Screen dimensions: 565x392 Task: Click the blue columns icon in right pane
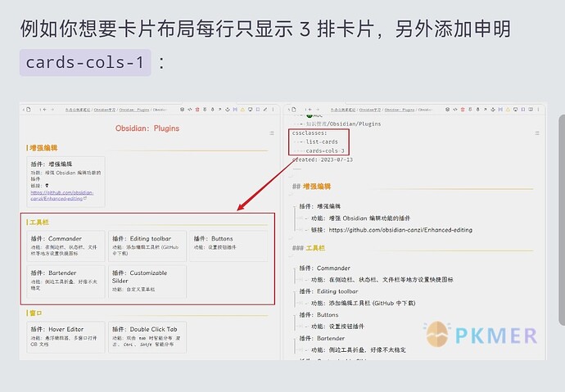[500, 110]
